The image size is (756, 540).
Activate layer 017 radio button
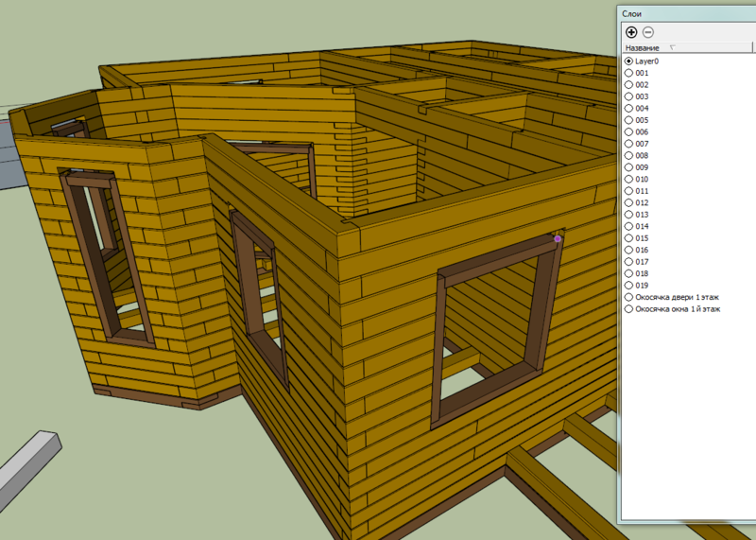(x=628, y=262)
